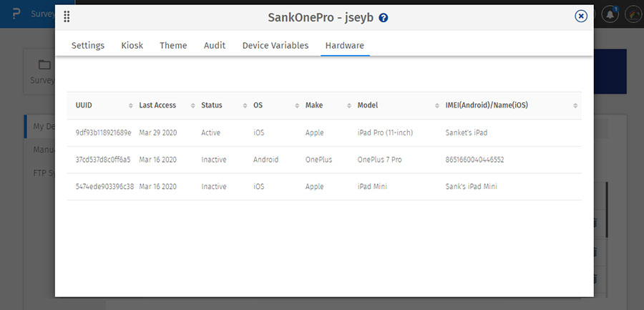Click UUID 37cd537d8c0ff6a5 cell
Screen dimensions: 644x310
tap(103, 160)
